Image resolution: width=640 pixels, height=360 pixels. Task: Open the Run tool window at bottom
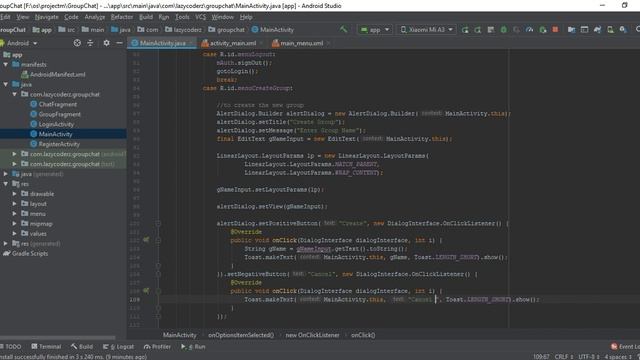tap(193, 347)
